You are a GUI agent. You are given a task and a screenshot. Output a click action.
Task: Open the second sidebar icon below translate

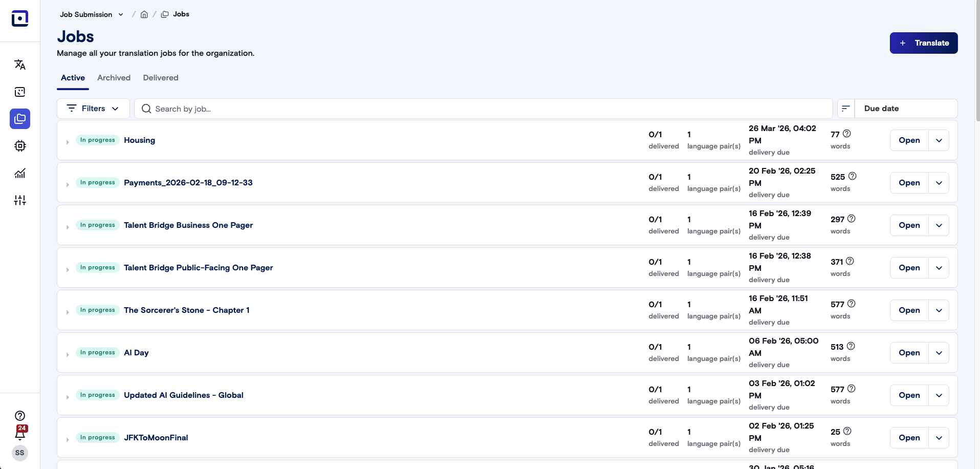pyautogui.click(x=20, y=92)
